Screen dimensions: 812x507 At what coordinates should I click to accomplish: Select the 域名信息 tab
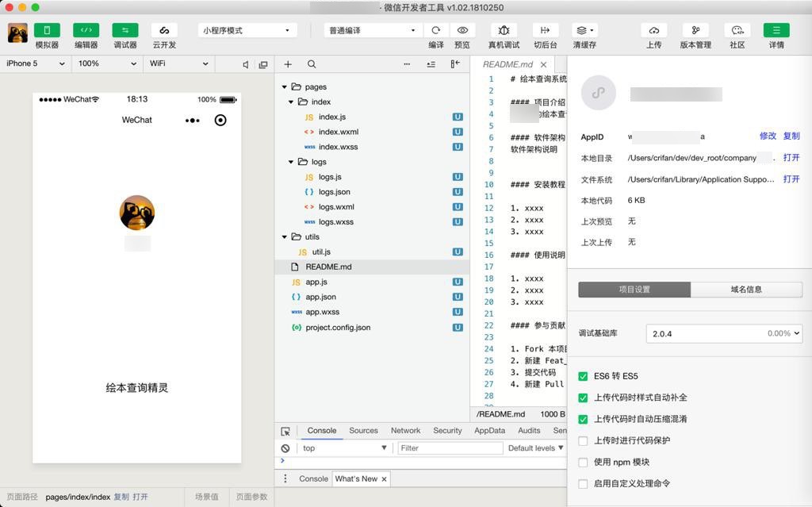tap(746, 290)
